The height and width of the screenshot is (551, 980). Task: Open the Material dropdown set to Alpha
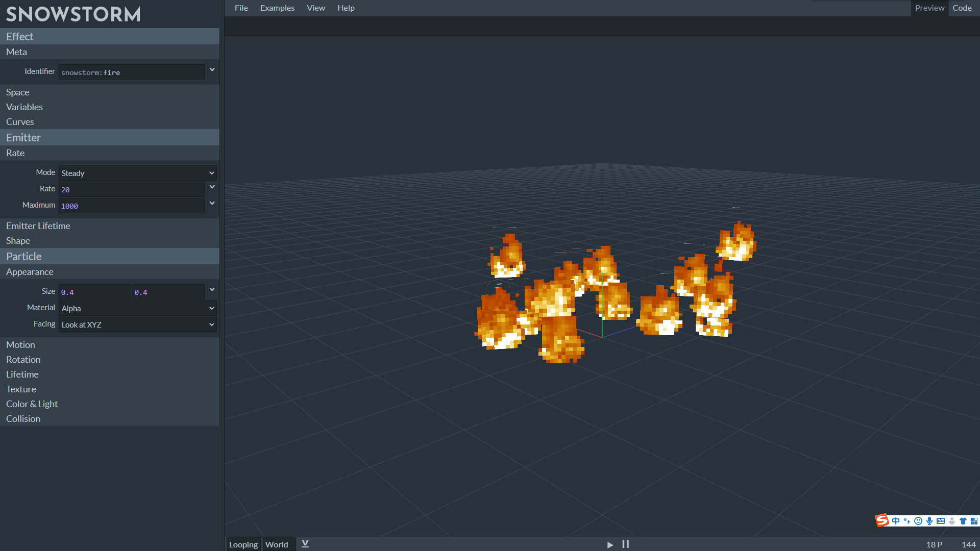[x=138, y=309]
